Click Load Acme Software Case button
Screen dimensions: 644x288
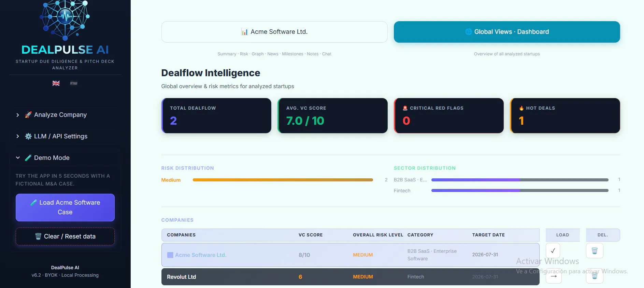point(65,207)
